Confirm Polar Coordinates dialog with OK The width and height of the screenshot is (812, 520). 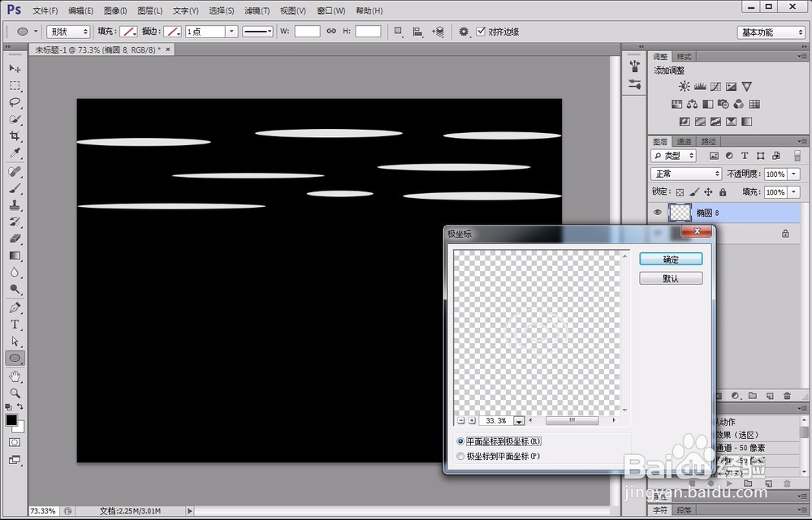671,260
